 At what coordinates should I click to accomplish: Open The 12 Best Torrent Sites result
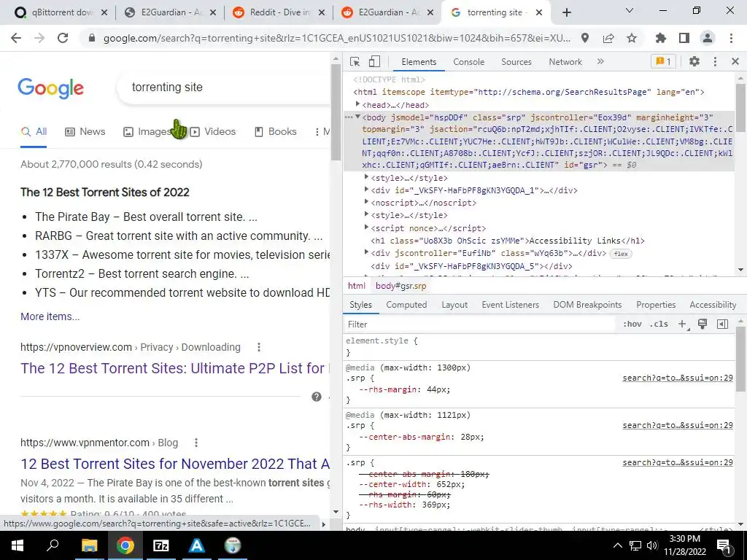click(x=175, y=368)
